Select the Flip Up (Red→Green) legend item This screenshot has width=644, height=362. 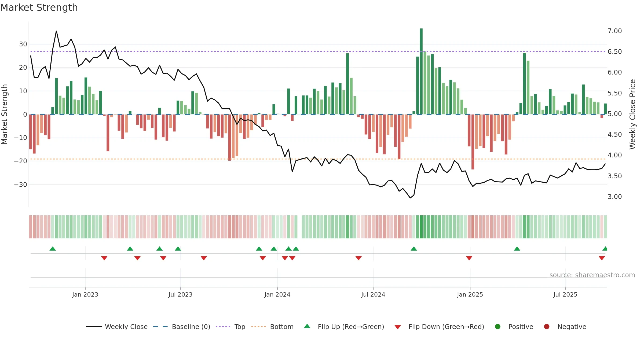(x=344, y=327)
